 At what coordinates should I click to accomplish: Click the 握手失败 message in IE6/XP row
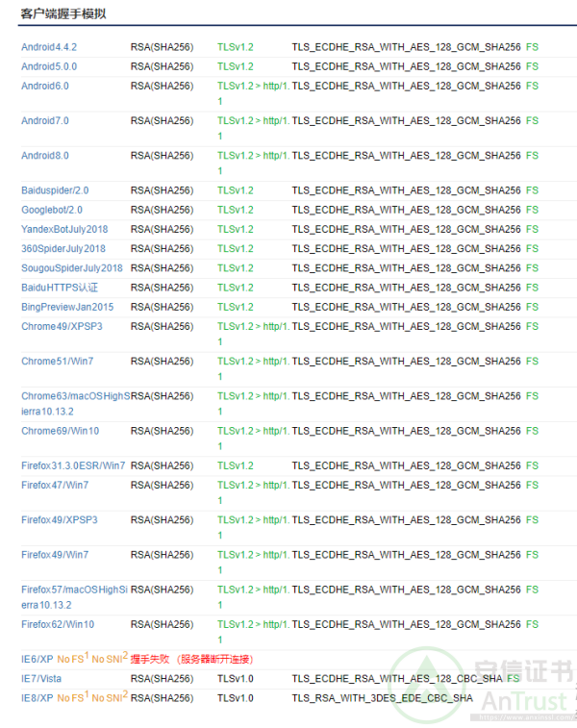pos(149,660)
